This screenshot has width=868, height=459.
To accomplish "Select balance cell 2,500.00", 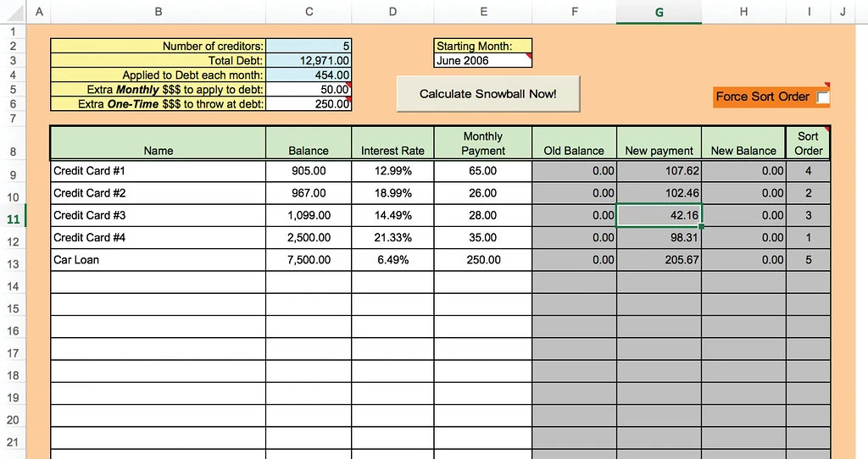I will coord(309,237).
